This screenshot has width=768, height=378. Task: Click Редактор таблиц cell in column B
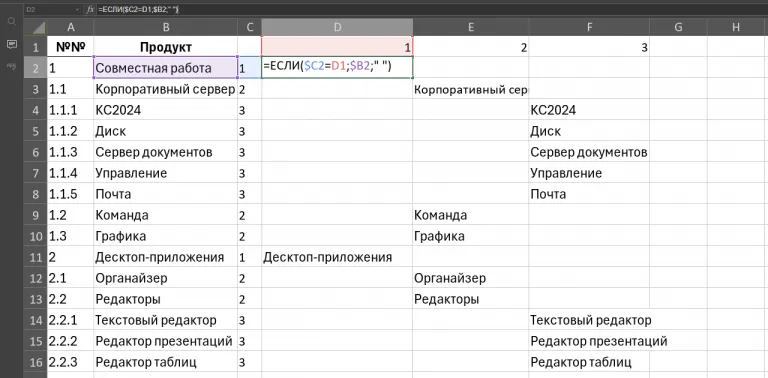(x=166, y=362)
